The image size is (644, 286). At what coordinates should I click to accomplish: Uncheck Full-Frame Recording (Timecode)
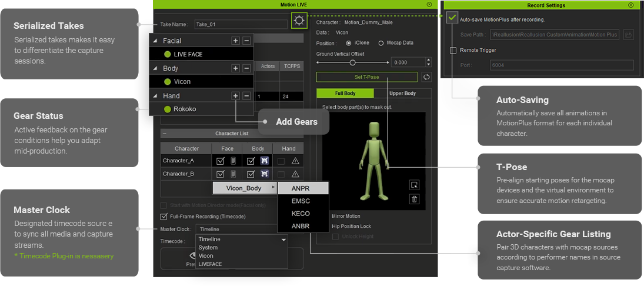coord(164,217)
